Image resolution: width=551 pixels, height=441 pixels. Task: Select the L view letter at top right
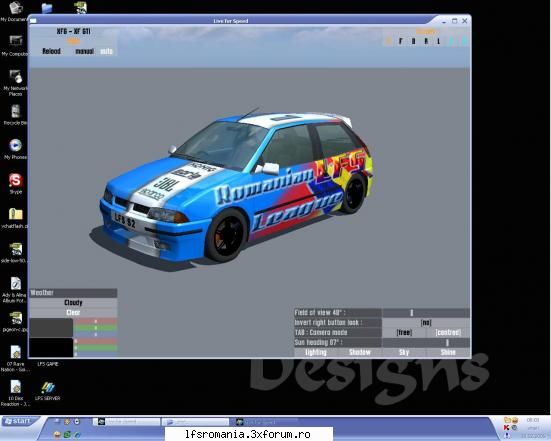[x=439, y=41]
